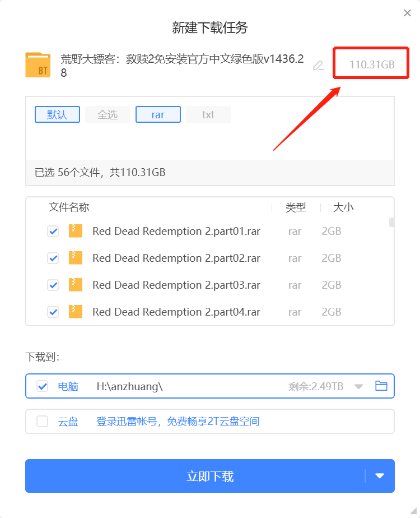Click file name Red Dead Redemption 2.part01.rar
420x518 pixels.
click(x=176, y=231)
